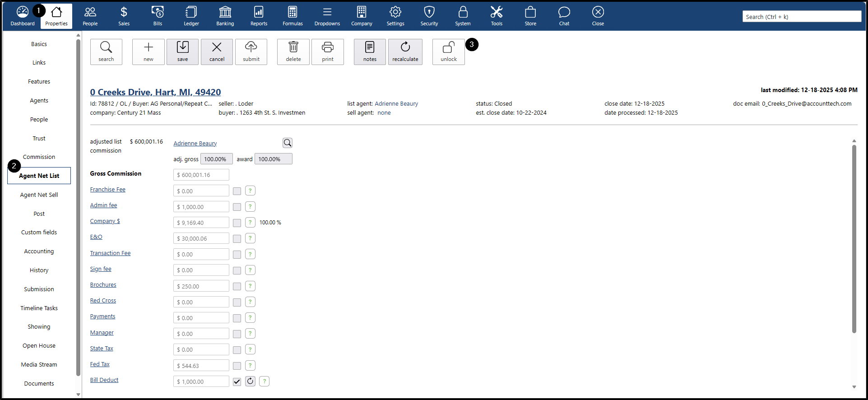Image resolution: width=868 pixels, height=400 pixels.
Task: Open the 0 Creeks Drive address link
Action: (x=155, y=92)
